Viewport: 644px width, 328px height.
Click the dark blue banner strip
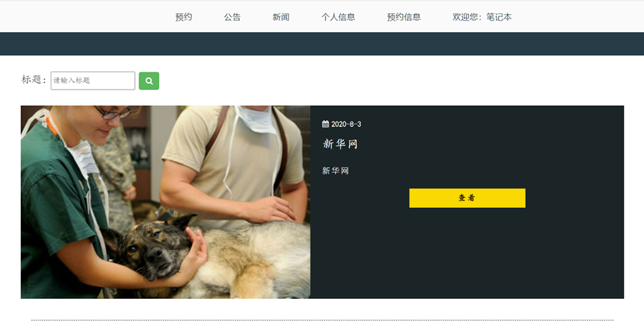322,43
